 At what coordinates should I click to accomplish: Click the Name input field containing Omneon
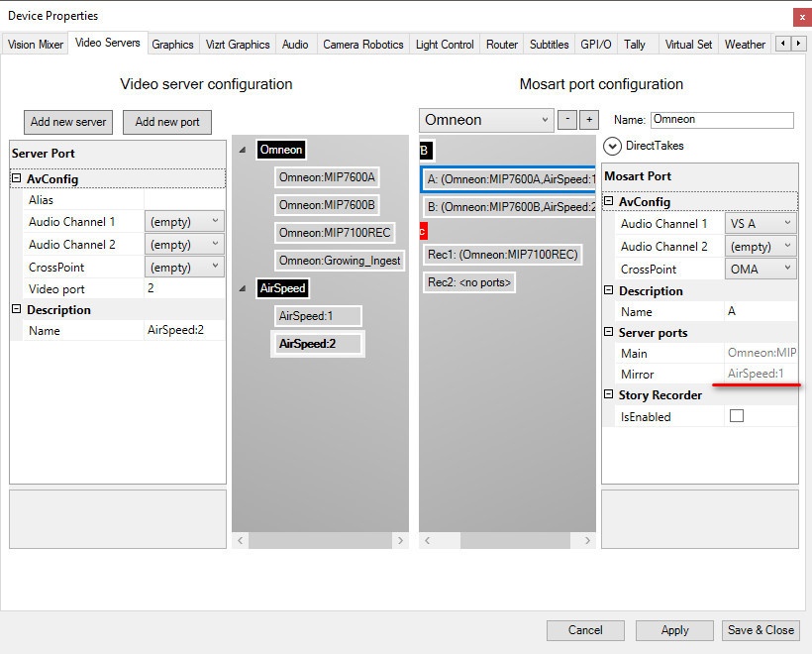[721, 120]
